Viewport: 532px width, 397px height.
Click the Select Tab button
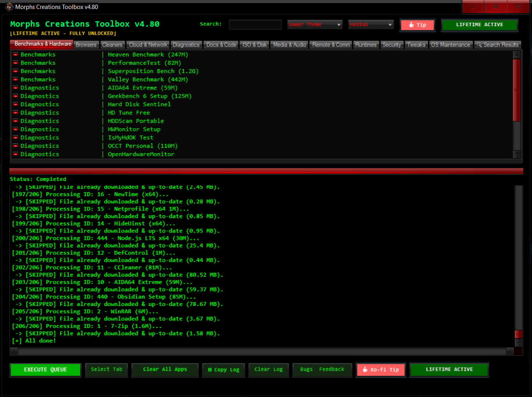(x=107, y=369)
